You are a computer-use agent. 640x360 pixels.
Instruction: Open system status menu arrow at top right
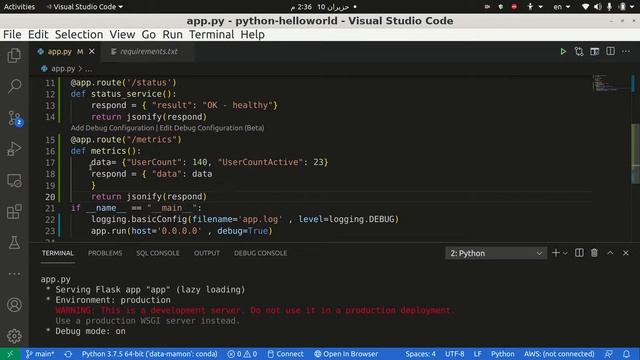click(x=633, y=7)
